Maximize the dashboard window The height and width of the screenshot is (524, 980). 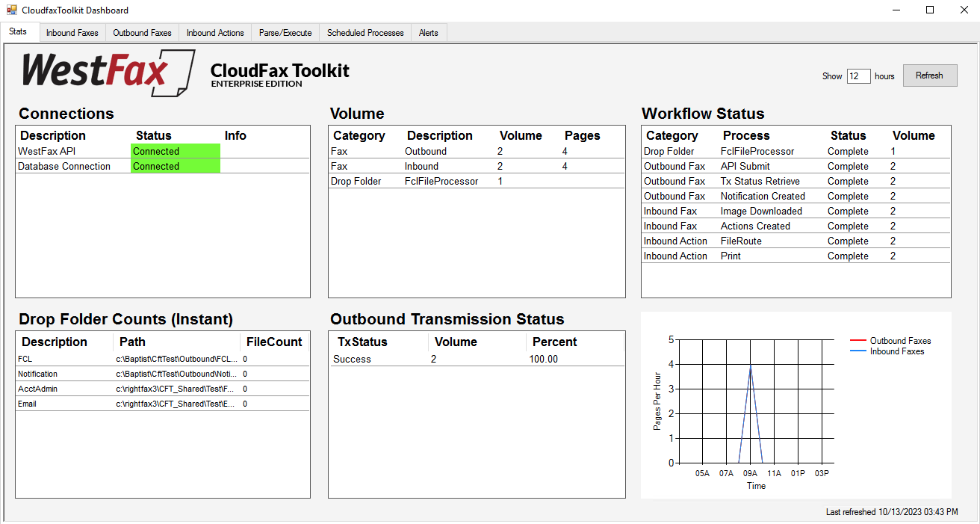click(x=930, y=10)
